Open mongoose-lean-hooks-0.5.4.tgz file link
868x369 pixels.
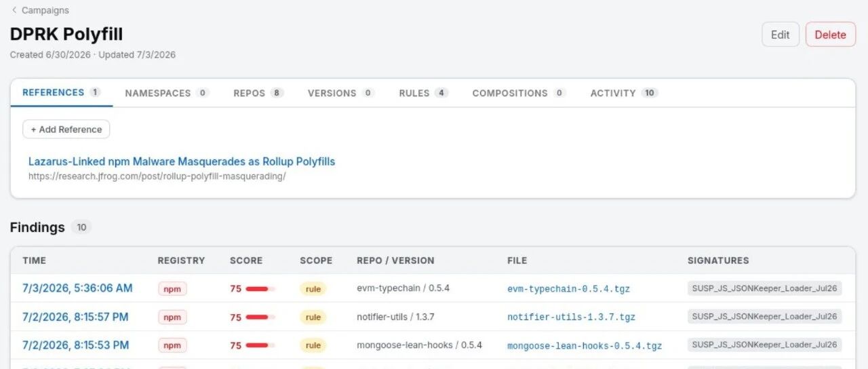585,346
